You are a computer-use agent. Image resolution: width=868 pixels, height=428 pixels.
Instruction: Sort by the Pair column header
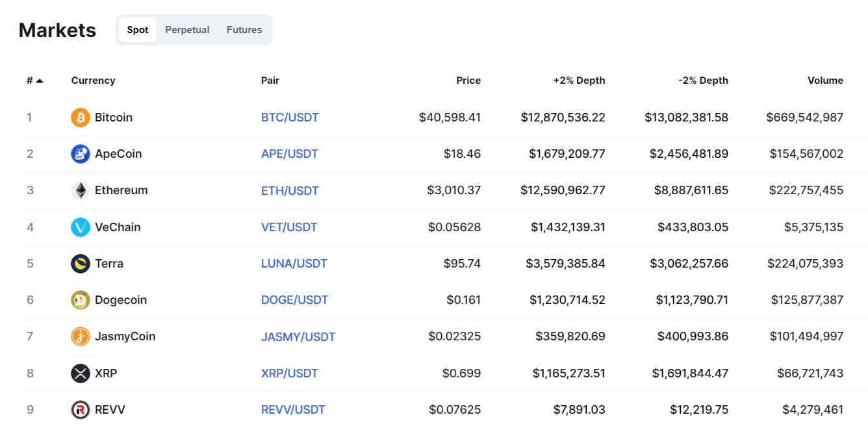pyautogui.click(x=270, y=81)
